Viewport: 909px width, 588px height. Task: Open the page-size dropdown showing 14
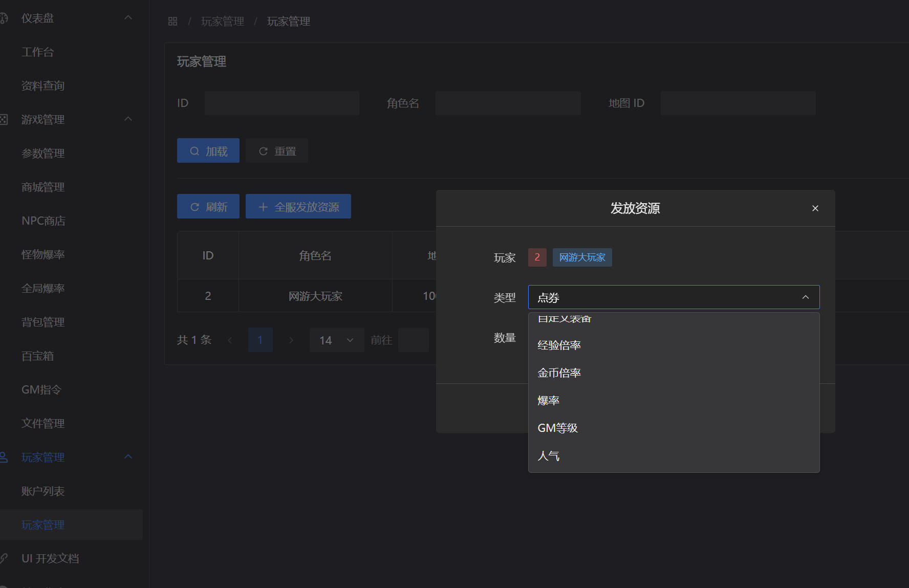pos(336,340)
